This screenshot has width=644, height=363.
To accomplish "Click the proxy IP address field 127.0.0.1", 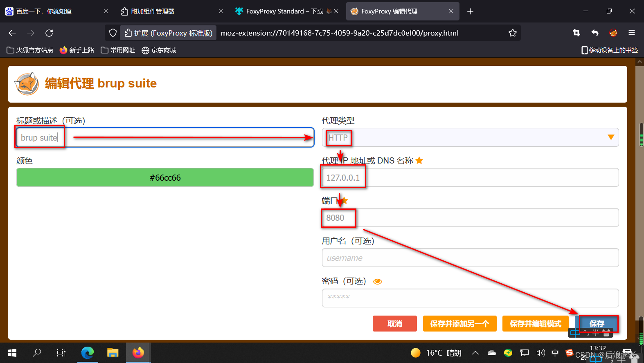I will (x=470, y=177).
